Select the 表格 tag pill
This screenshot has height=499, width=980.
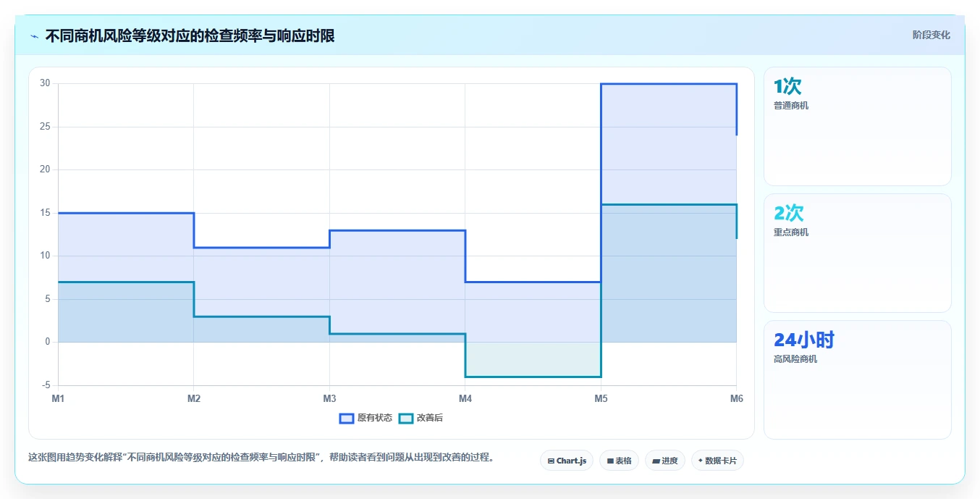[x=619, y=461]
